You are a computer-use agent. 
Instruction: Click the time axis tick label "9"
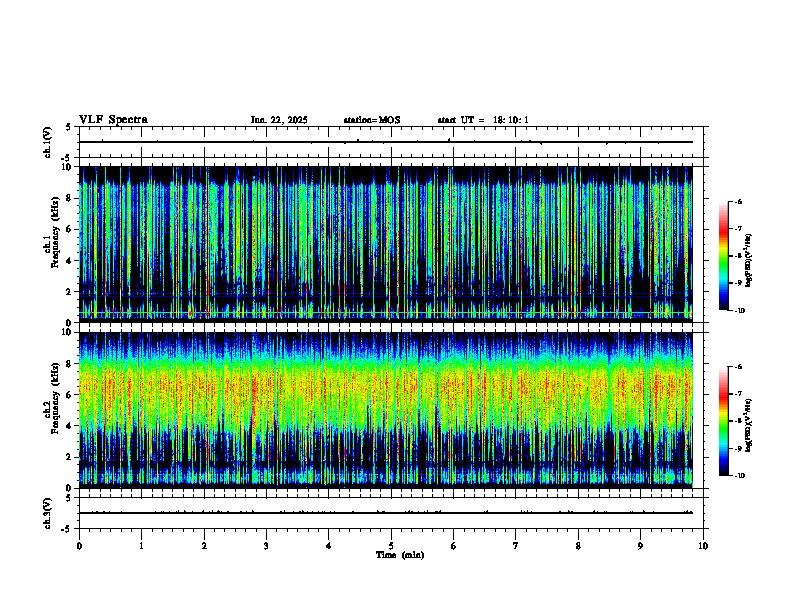coord(640,546)
